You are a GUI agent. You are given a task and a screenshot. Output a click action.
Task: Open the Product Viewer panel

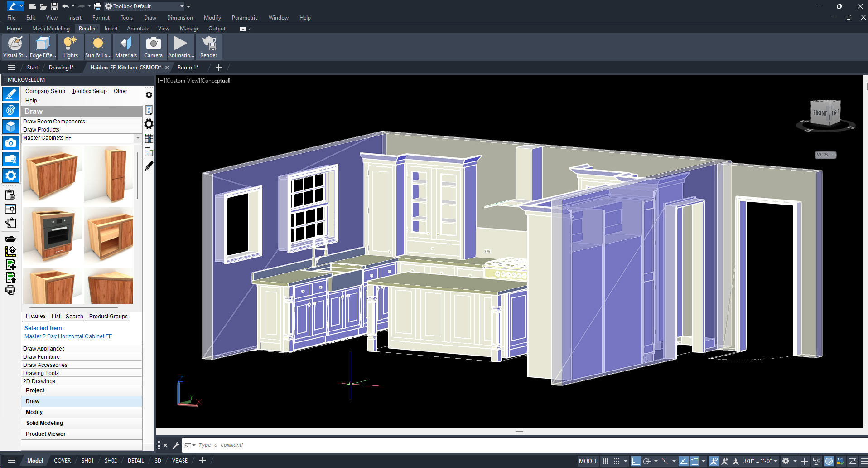pos(82,434)
